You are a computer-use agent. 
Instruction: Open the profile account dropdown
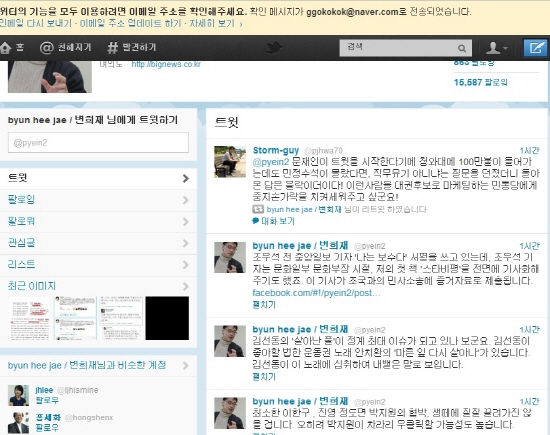(497, 48)
